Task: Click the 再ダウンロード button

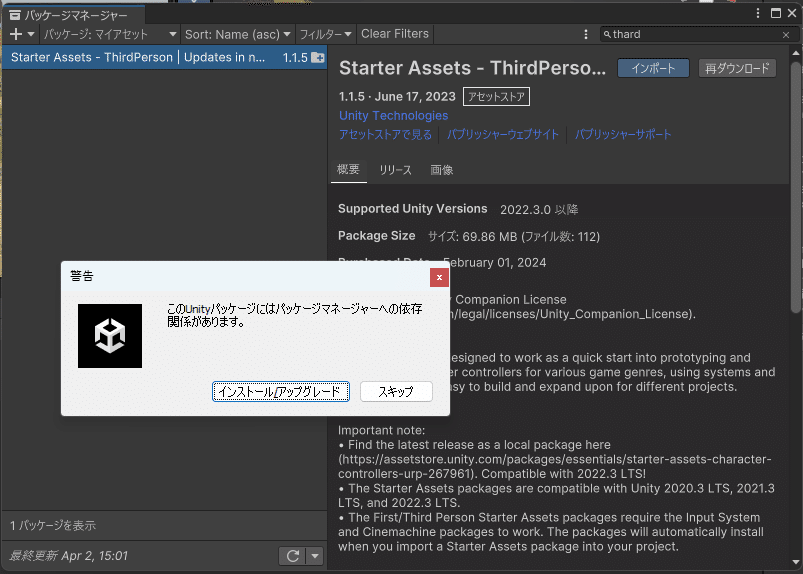Action: click(x=737, y=68)
